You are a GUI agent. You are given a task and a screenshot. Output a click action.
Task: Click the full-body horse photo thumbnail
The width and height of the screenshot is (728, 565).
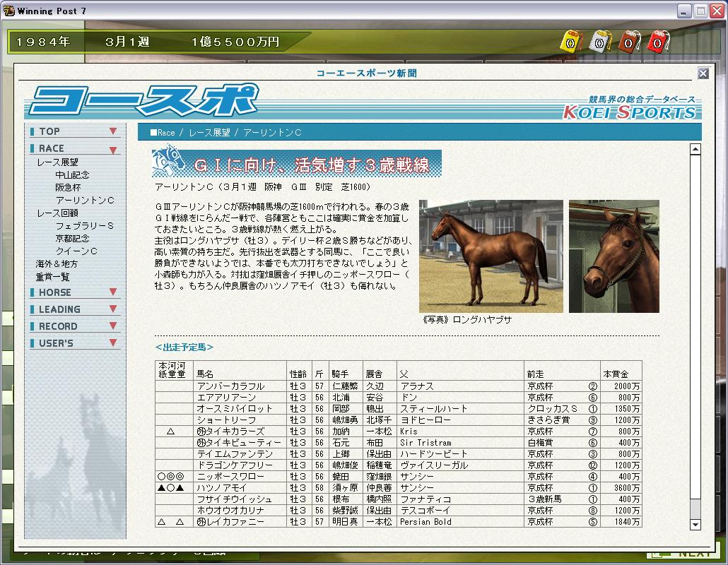point(491,256)
